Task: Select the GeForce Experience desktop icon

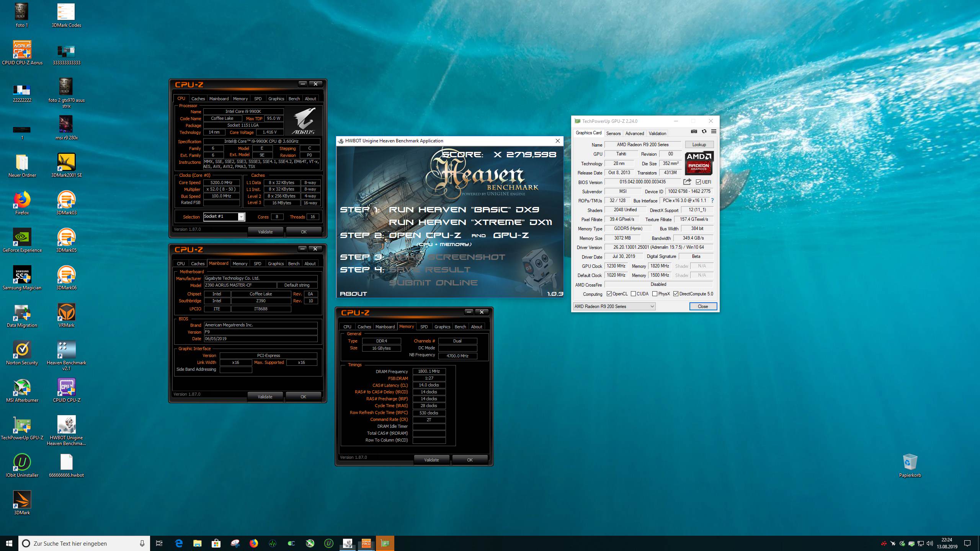Action: (x=22, y=240)
